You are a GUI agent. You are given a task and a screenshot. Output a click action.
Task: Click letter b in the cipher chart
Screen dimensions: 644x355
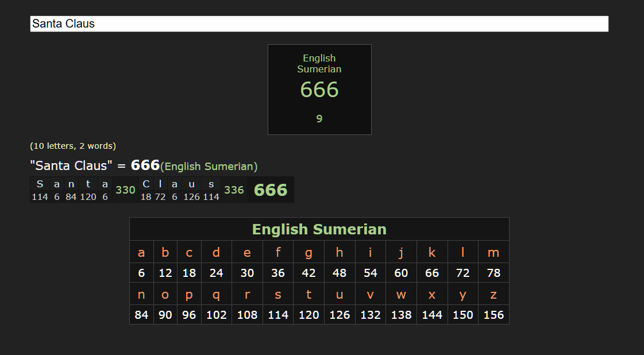pyautogui.click(x=165, y=252)
